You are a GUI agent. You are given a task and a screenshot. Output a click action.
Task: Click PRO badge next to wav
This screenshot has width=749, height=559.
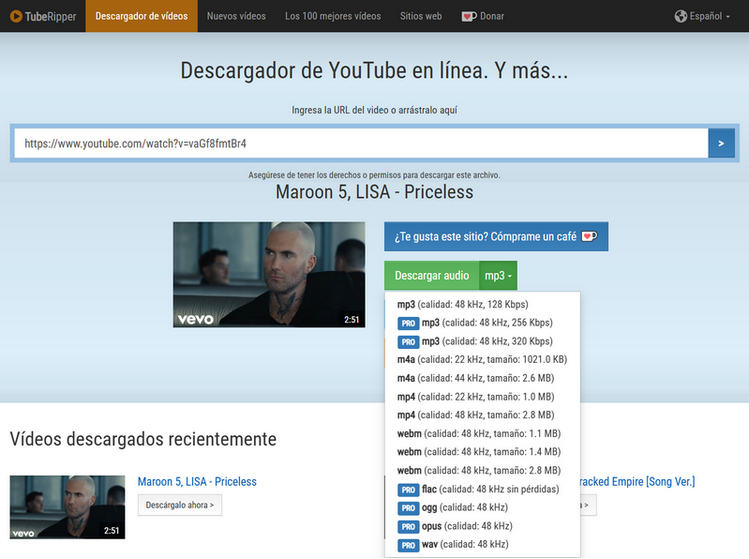pyautogui.click(x=408, y=545)
